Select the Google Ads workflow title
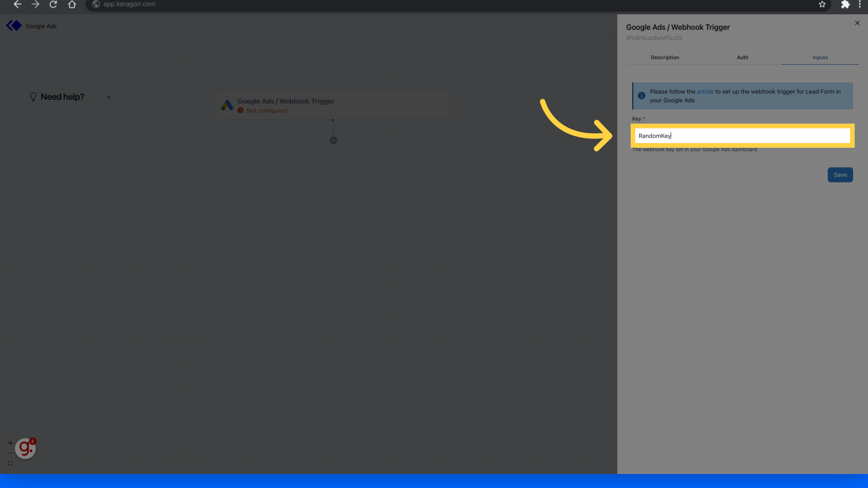This screenshot has width=868, height=488. (41, 26)
